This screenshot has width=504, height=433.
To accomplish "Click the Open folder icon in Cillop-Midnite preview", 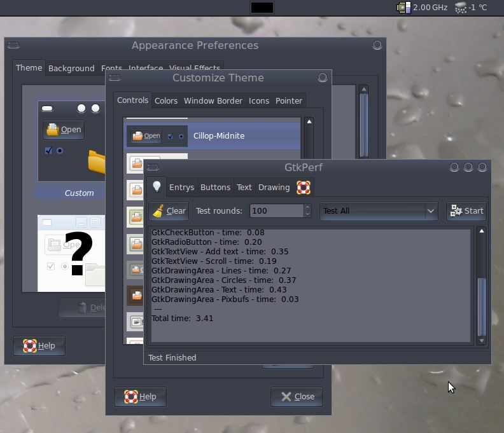I will click(137, 136).
